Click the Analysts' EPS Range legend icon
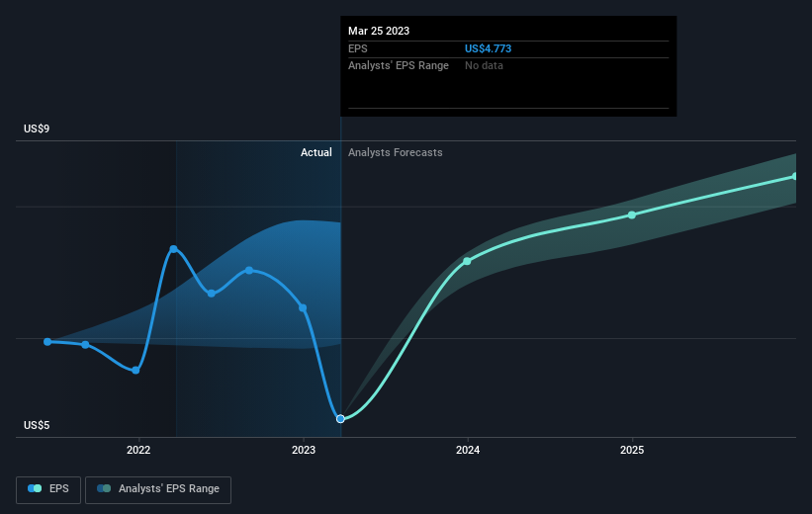The image size is (812, 514). [104, 488]
